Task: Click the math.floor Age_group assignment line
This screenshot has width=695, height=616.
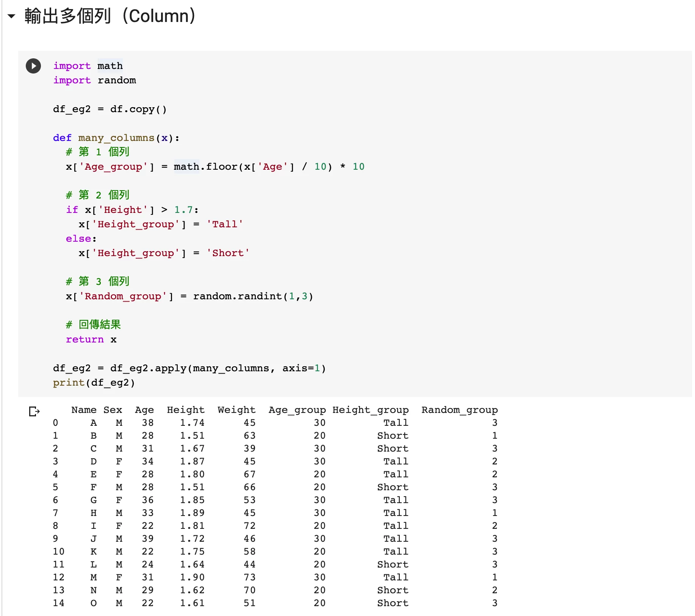Action: [x=215, y=167]
